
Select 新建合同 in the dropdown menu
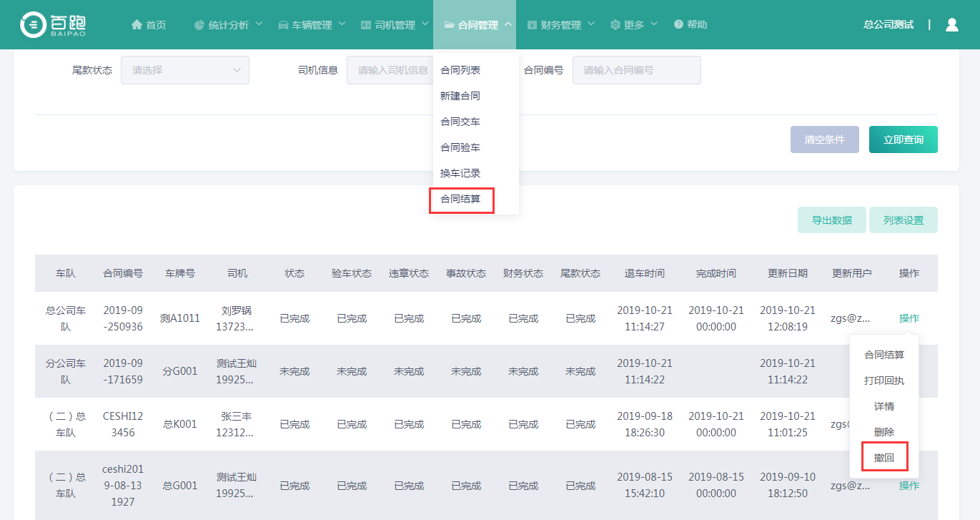click(x=460, y=96)
